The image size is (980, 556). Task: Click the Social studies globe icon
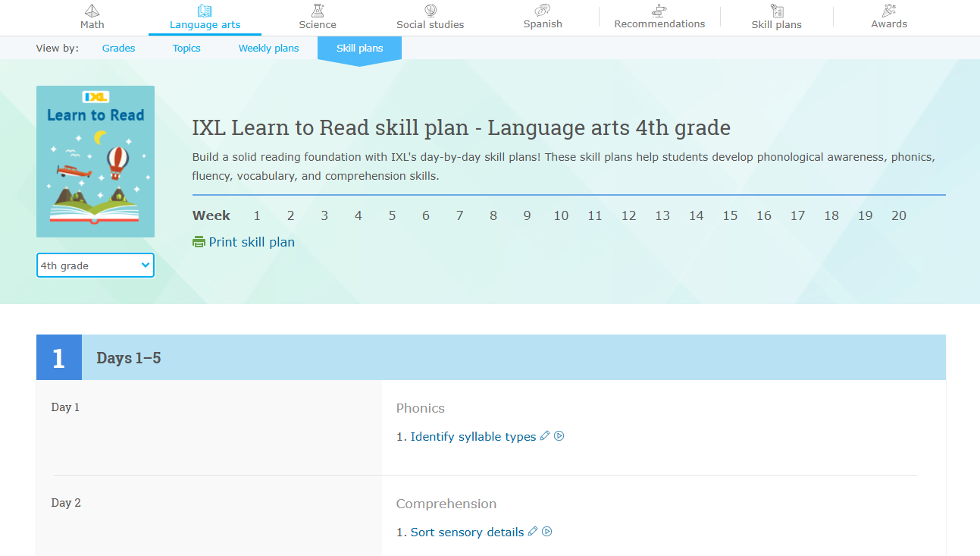point(430,11)
